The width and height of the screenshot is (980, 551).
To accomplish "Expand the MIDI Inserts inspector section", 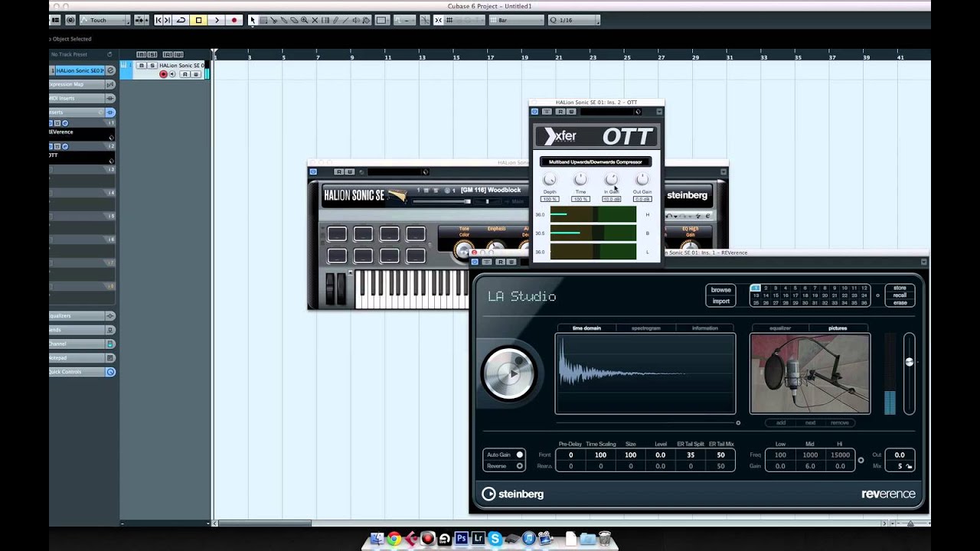I will [x=82, y=98].
